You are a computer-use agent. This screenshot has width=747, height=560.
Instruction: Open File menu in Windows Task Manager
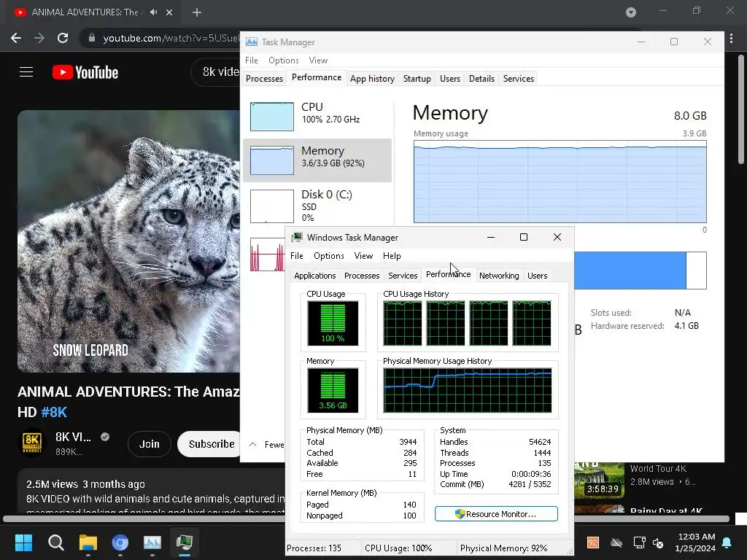click(x=296, y=256)
